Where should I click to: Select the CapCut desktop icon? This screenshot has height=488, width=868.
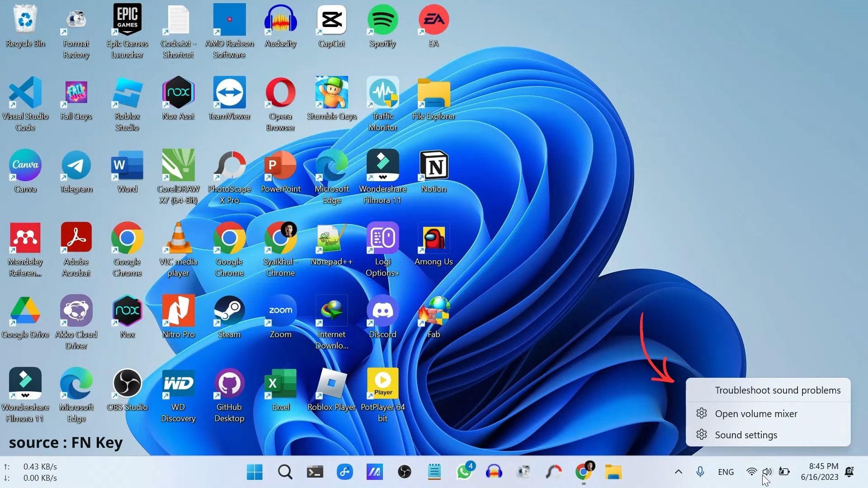[x=331, y=26]
